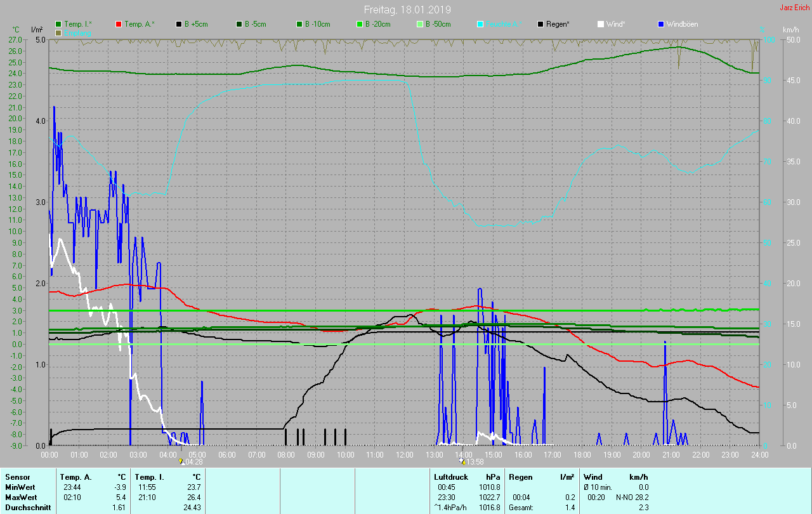Select the cyan legend square in the top row
Image resolution: width=812 pixels, height=514 pixels.
click(x=480, y=24)
